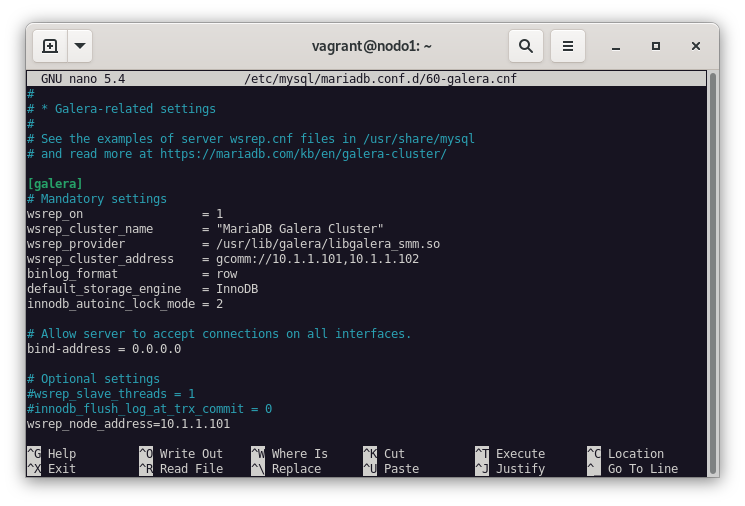
Task: Click the terminal's vertical scrollbar
Action: (x=712, y=270)
